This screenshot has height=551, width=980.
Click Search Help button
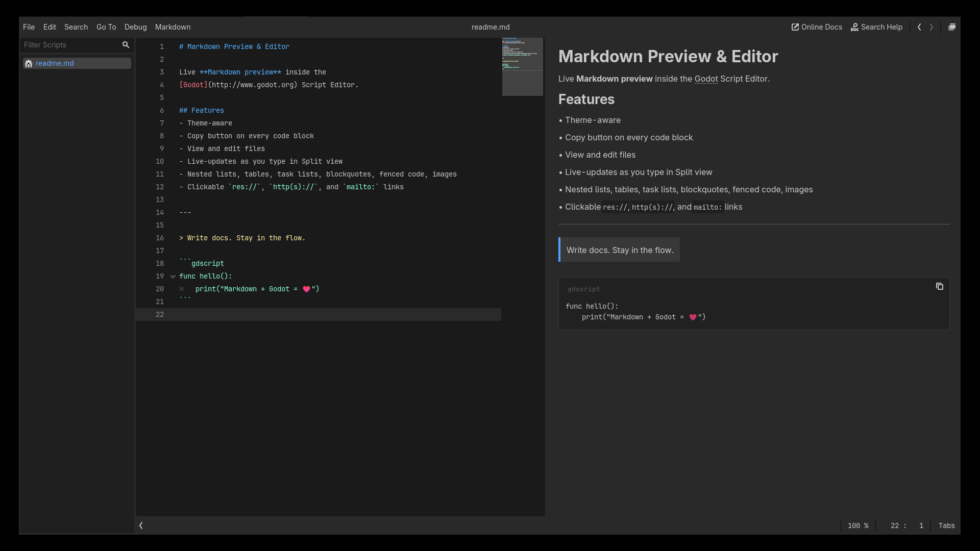tap(876, 27)
